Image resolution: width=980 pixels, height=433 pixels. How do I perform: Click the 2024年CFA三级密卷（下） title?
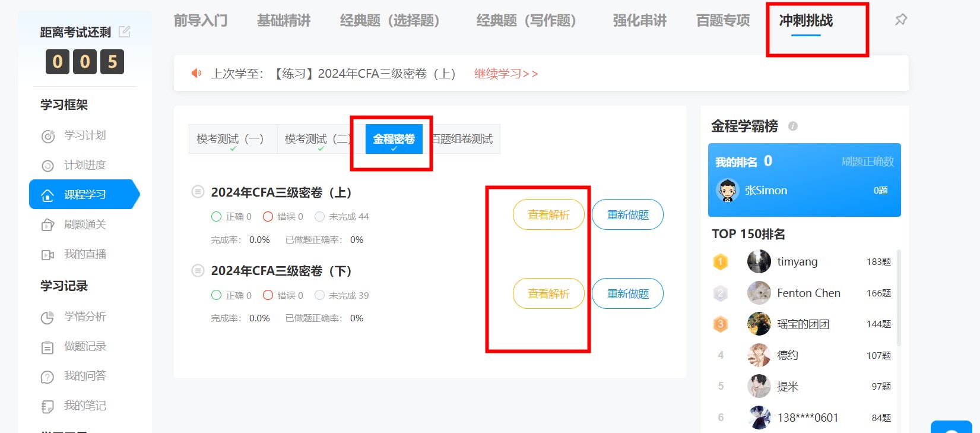click(281, 271)
